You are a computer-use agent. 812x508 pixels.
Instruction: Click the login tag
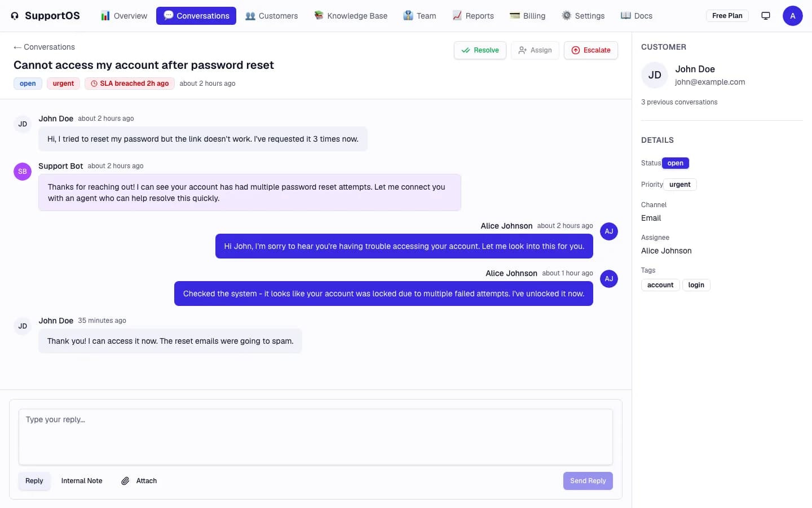pos(696,285)
